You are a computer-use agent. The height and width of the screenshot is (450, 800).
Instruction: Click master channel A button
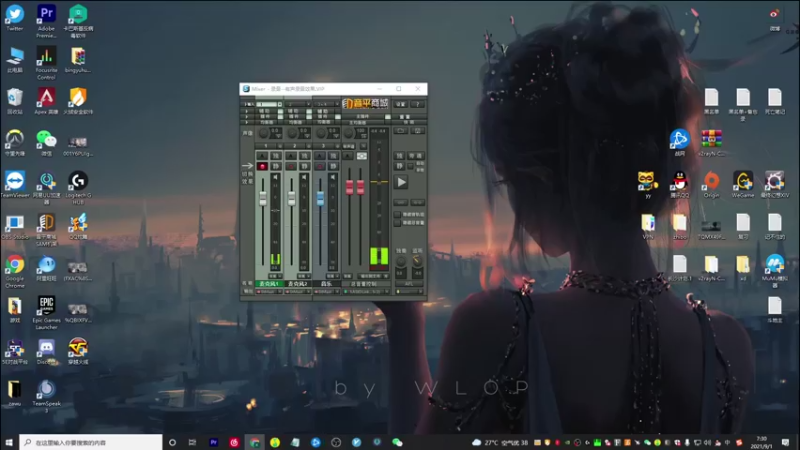pos(348,156)
